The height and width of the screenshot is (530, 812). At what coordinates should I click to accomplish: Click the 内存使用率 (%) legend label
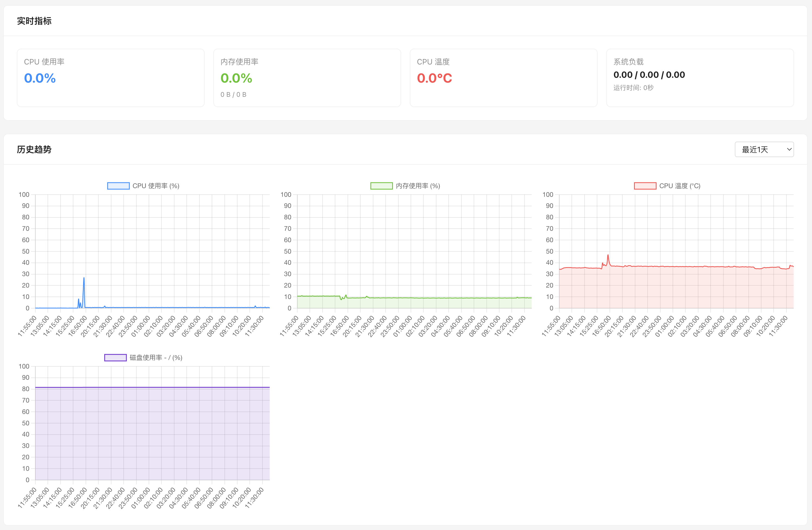[418, 186]
